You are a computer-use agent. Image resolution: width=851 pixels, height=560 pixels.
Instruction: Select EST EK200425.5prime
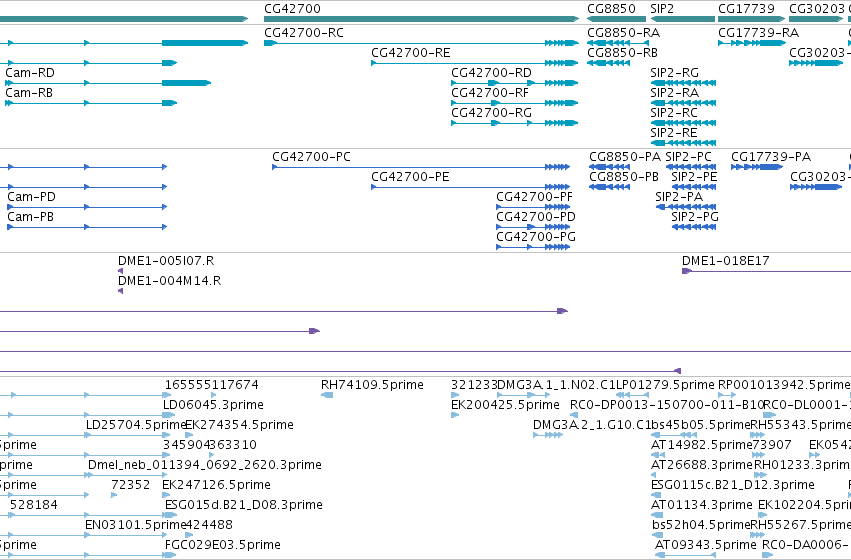(x=505, y=405)
